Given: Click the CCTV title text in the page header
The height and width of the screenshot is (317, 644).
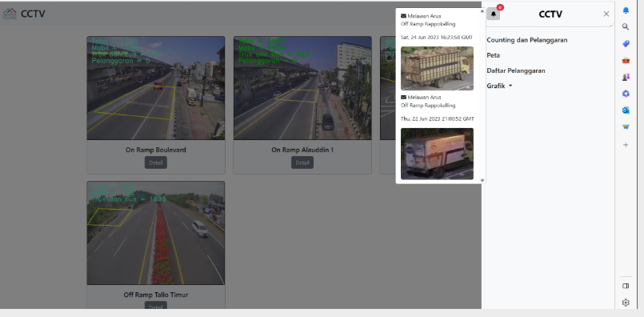Looking at the screenshot, I should point(33,14).
